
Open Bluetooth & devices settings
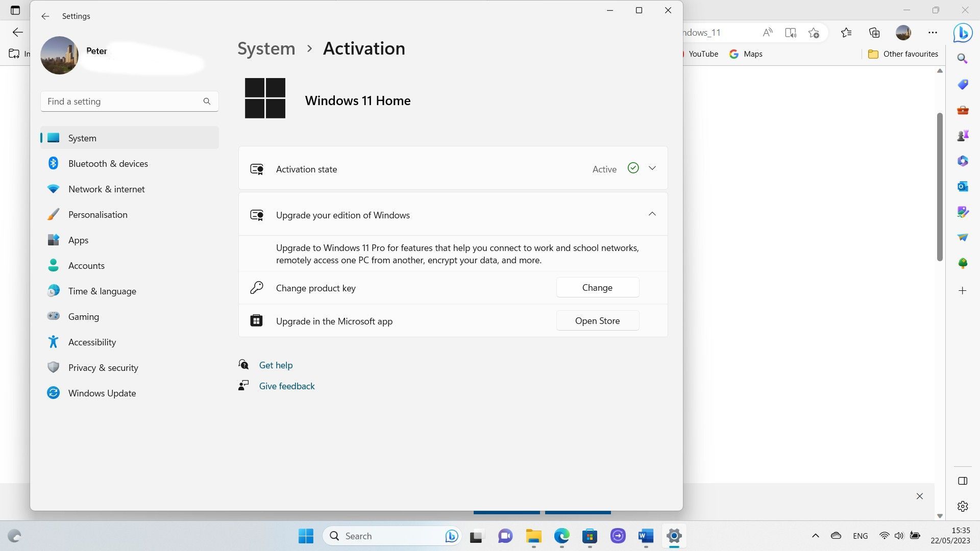click(129, 163)
